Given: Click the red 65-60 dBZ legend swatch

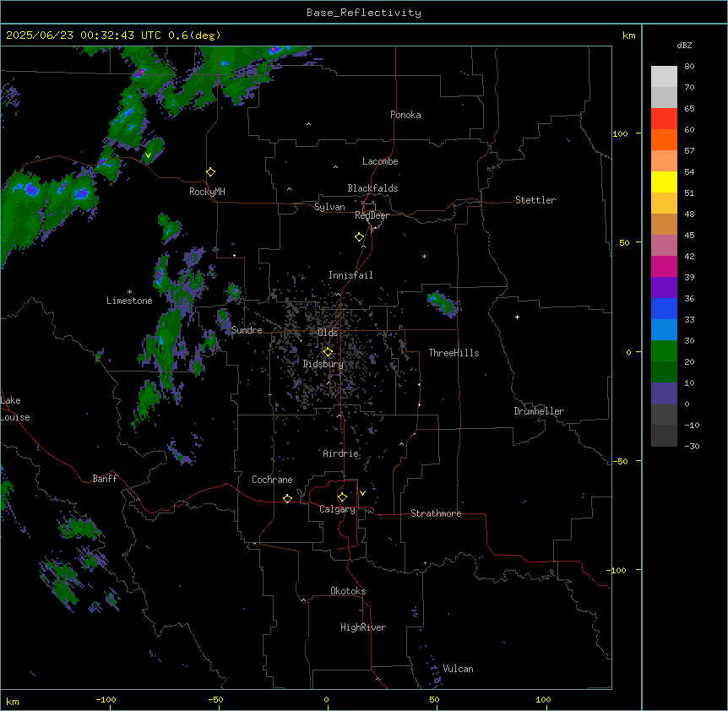Looking at the screenshot, I should click(x=664, y=119).
